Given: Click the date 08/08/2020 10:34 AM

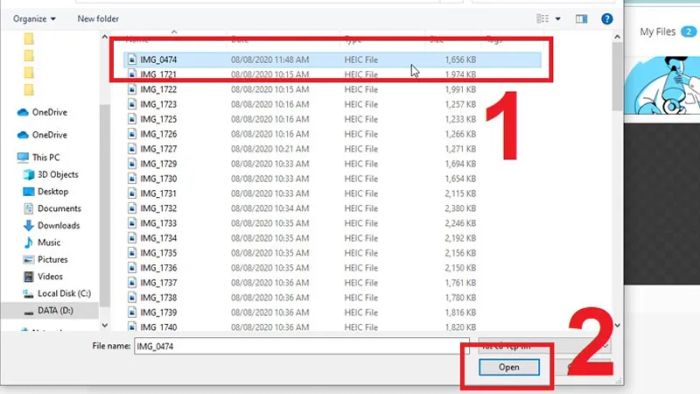Looking at the screenshot, I should click(270, 208).
